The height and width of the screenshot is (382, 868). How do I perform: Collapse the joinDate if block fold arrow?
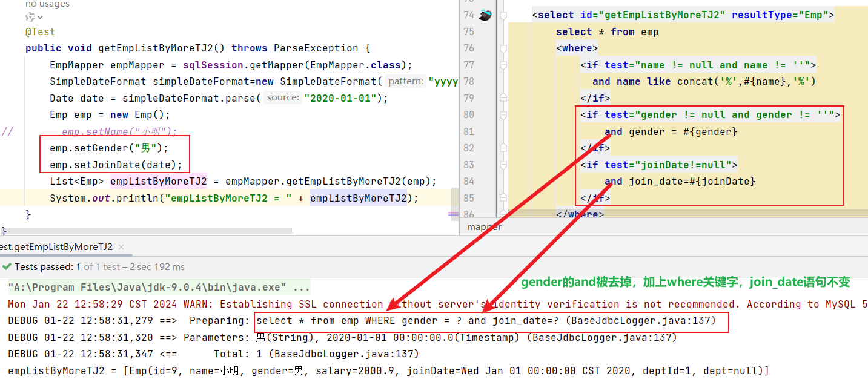tap(503, 165)
